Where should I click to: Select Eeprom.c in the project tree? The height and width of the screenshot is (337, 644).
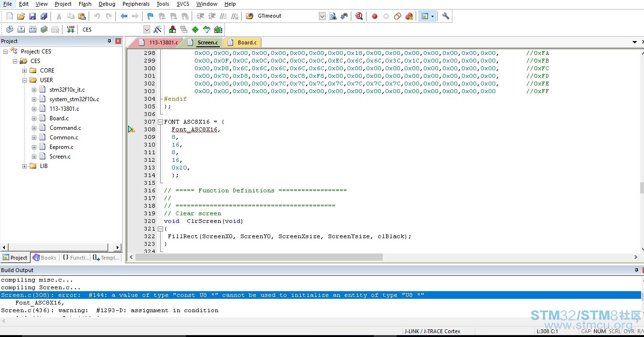pyautogui.click(x=61, y=147)
